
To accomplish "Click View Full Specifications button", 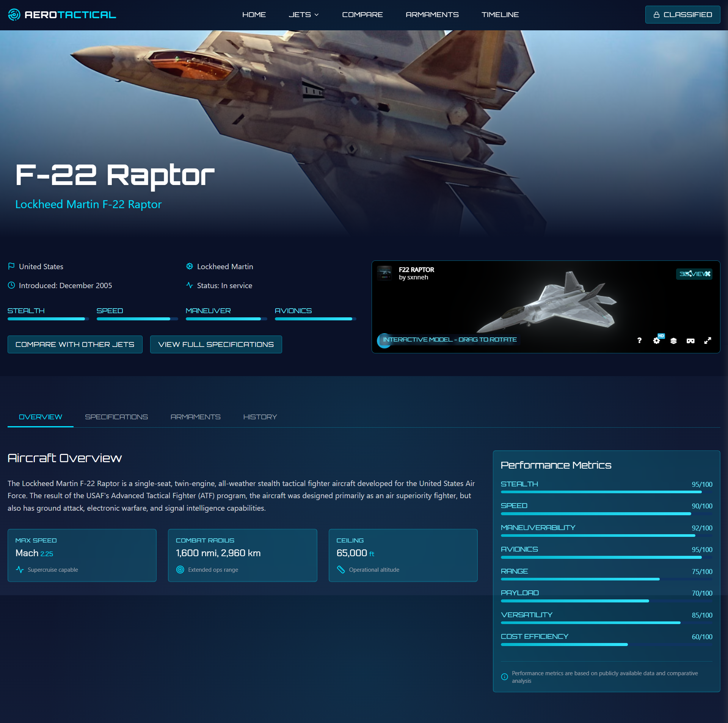I will click(216, 344).
